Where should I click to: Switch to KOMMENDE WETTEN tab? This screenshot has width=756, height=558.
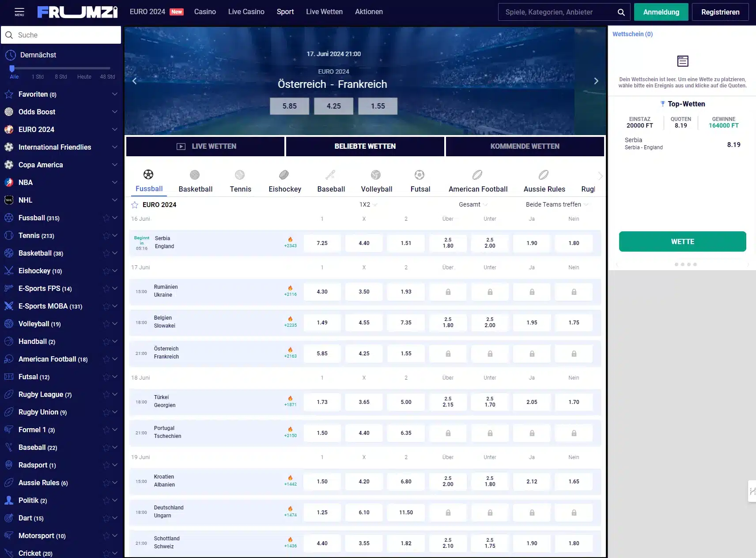point(525,146)
